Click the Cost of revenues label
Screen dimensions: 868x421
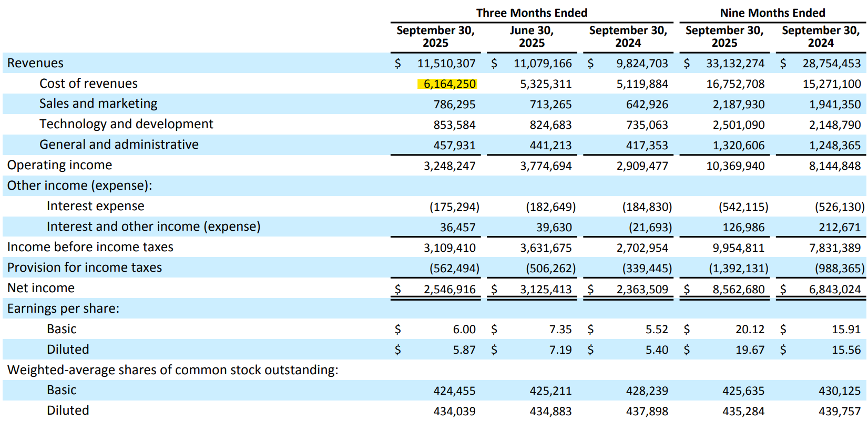[x=88, y=84]
